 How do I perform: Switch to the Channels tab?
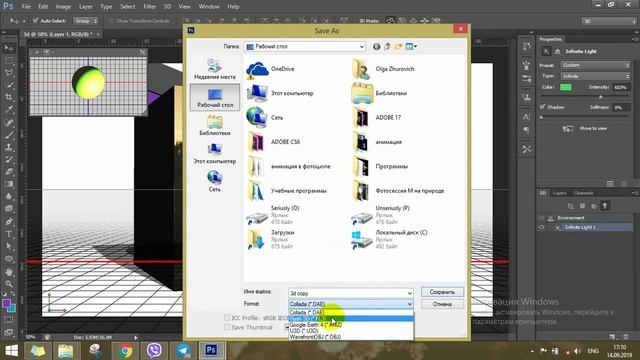tap(583, 193)
